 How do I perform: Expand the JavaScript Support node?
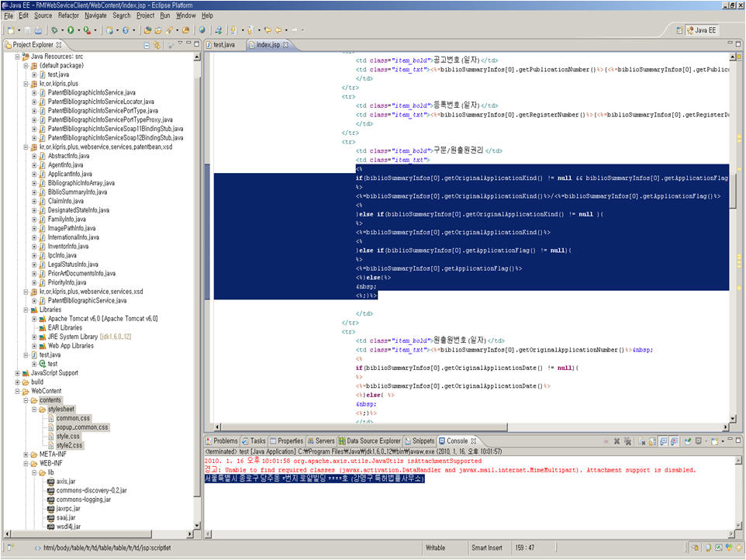tap(17, 373)
